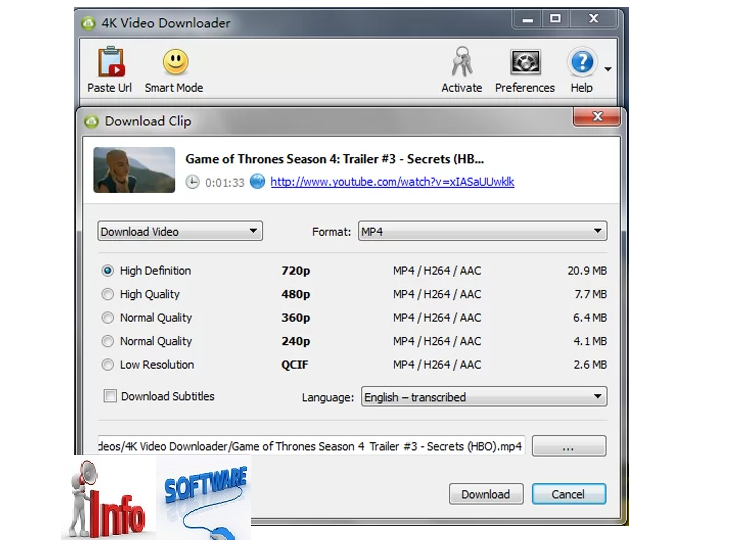Screen dimensions: 735x540
Task: Open the Download Video action dropdown
Action: pyautogui.click(x=180, y=231)
